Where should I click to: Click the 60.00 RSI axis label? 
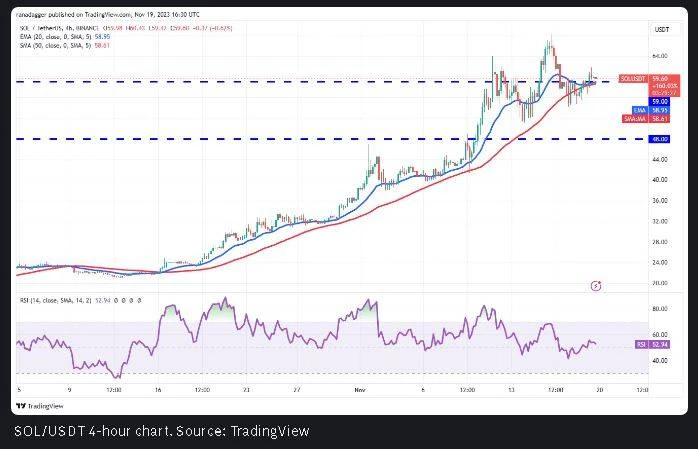tap(660, 335)
